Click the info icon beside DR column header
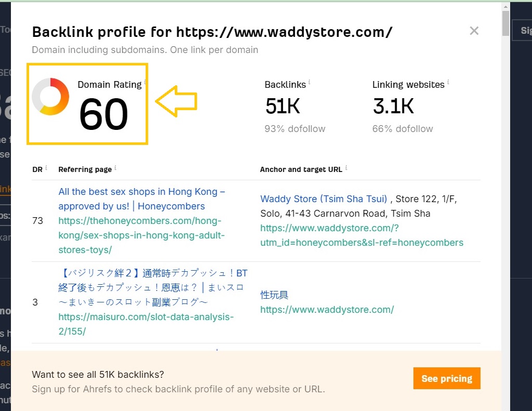This screenshot has height=411, width=532. tap(46, 167)
